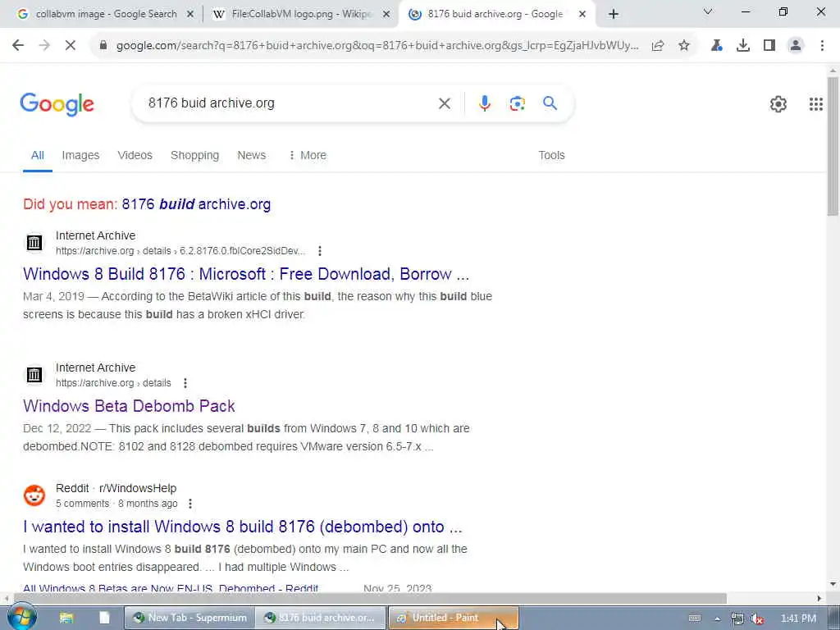The image size is (840, 630).
Task: Click the horizontal scrollbar thumb
Action: 370,598
